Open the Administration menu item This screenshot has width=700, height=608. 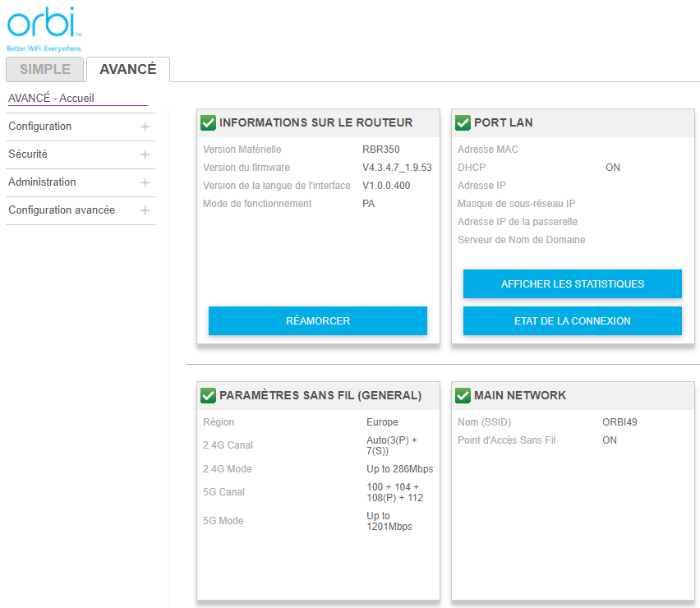coord(42,182)
